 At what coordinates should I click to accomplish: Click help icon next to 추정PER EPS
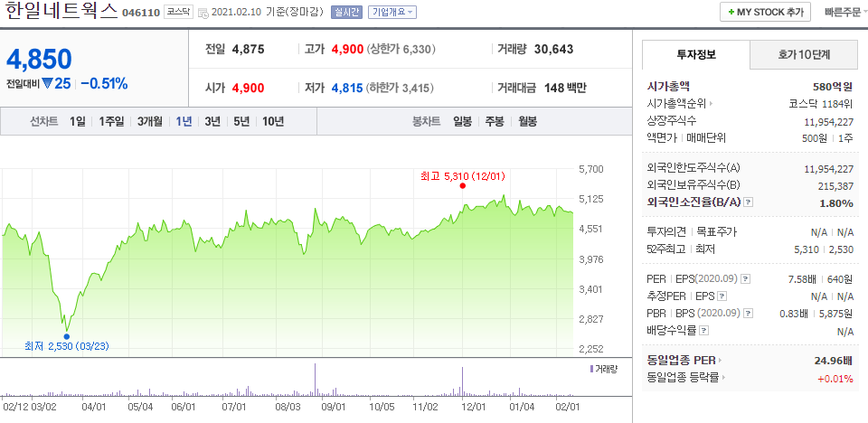722,296
